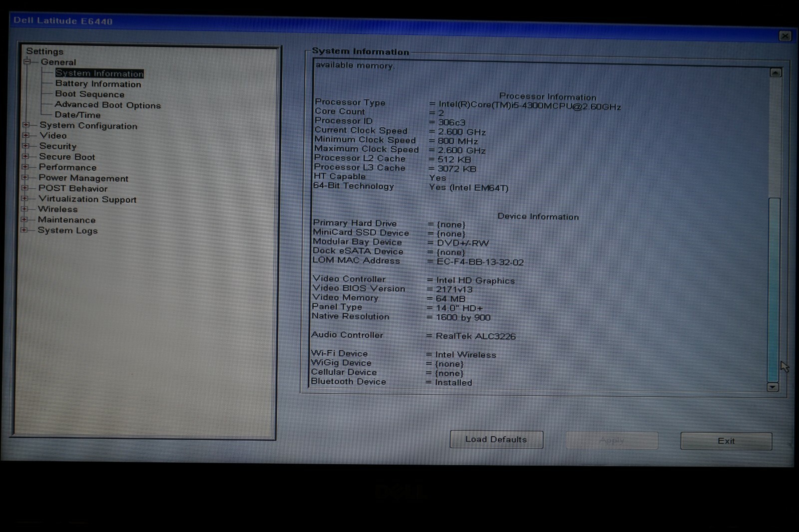799x532 pixels.
Task: Expand the Secure Boot node
Action: point(25,156)
